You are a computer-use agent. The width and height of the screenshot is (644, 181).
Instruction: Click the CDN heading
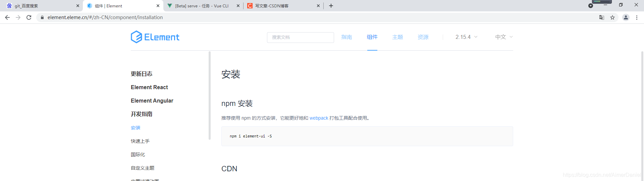click(x=229, y=169)
